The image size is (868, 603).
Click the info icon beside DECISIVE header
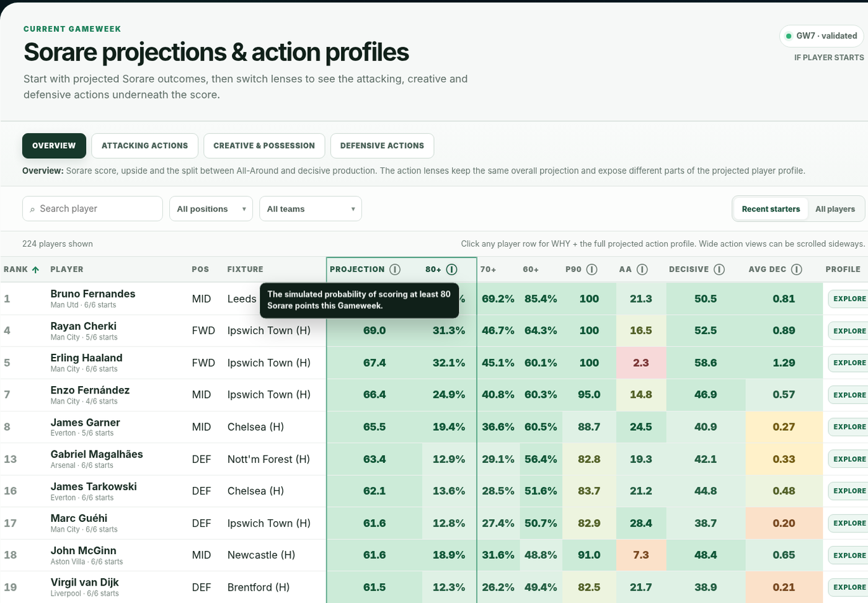coord(719,270)
